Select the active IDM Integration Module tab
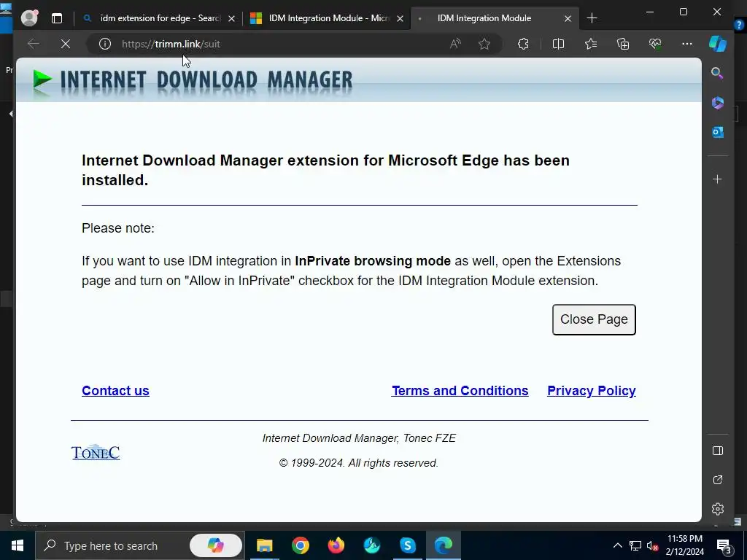The height and width of the screenshot is (560, 747). click(x=484, y=18)
